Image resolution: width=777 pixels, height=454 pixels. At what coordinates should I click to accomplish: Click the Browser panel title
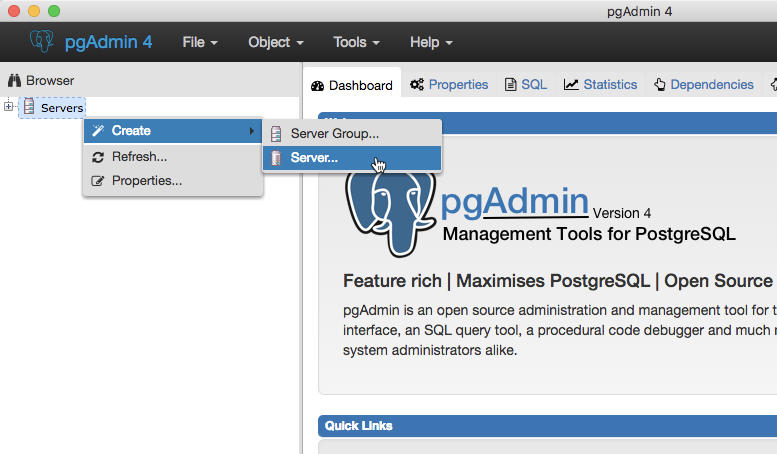click(50, 80)
